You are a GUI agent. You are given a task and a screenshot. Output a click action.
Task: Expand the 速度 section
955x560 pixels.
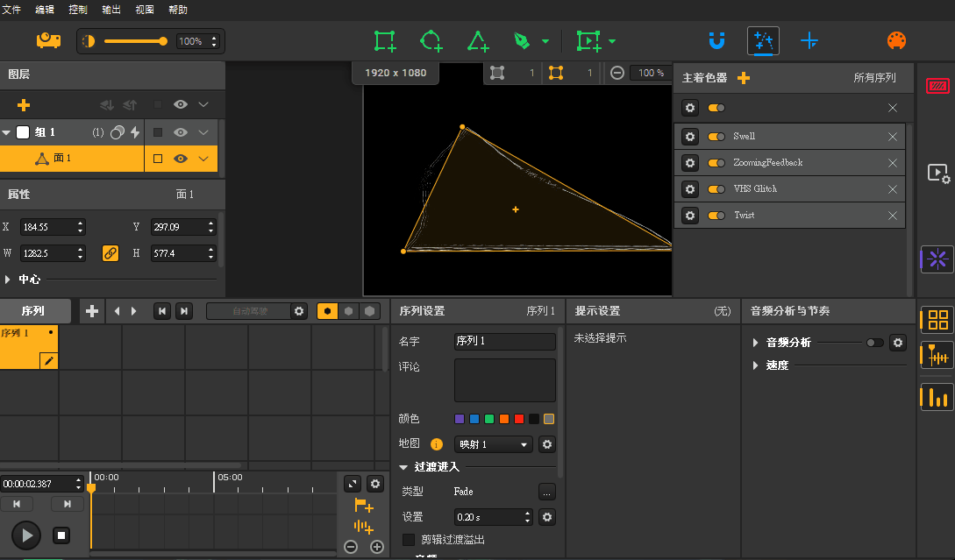coord(755,365)
